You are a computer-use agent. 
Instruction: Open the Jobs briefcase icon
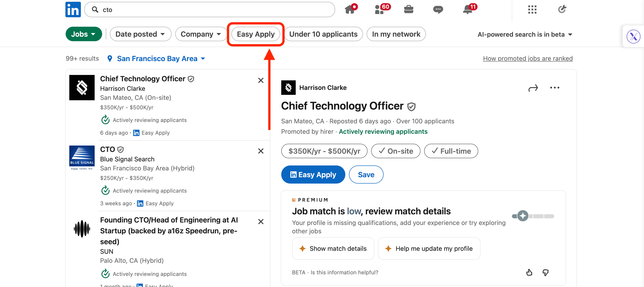pos(409,10)
